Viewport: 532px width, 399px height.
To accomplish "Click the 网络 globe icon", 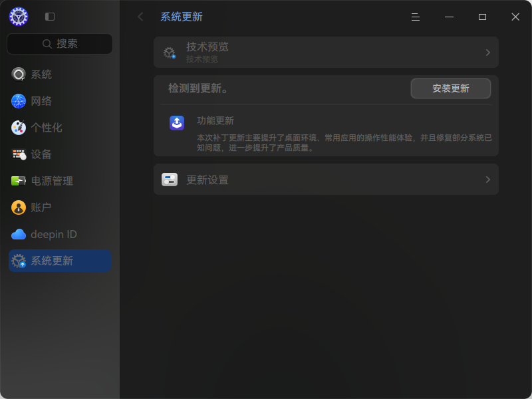I will [19, 101].
